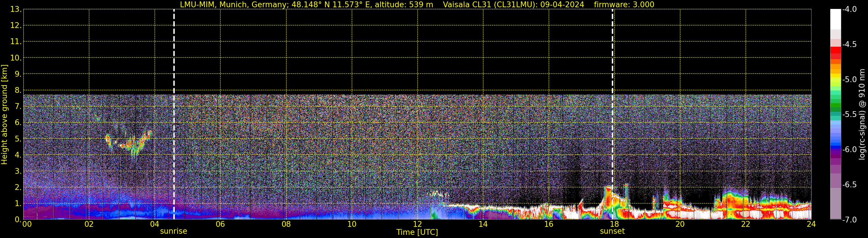The width and height of the screenshot is (868, 238).
Task: Click the height axis tick '7.'
Action: 18,107
